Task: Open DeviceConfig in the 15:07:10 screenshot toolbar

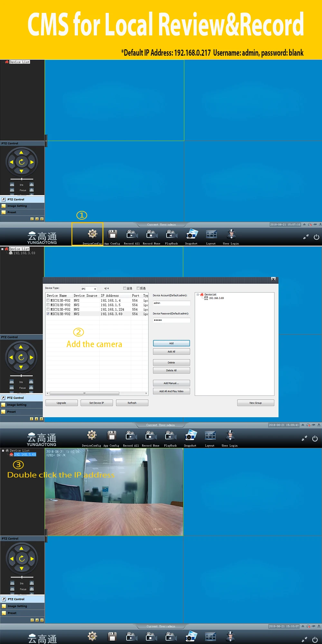Action: click(92, 237)
